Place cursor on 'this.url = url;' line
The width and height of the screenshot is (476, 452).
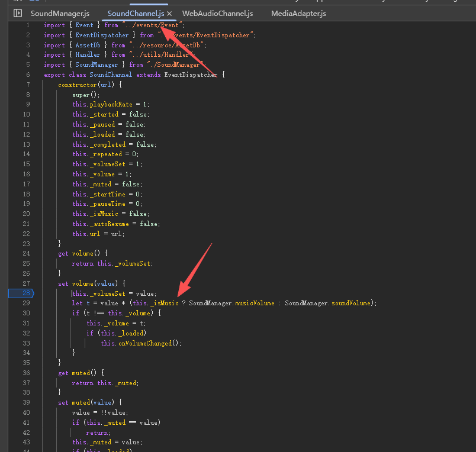pos(99,234)
